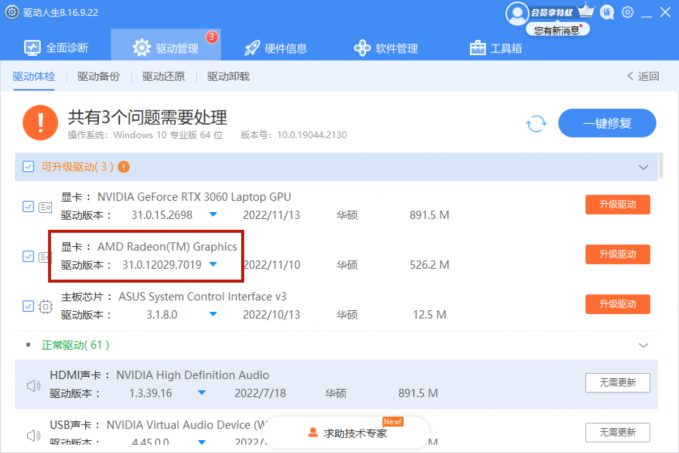Open version dropdown for 31.0.15.2698
679x453 pixels.
[x=213, y=214]
